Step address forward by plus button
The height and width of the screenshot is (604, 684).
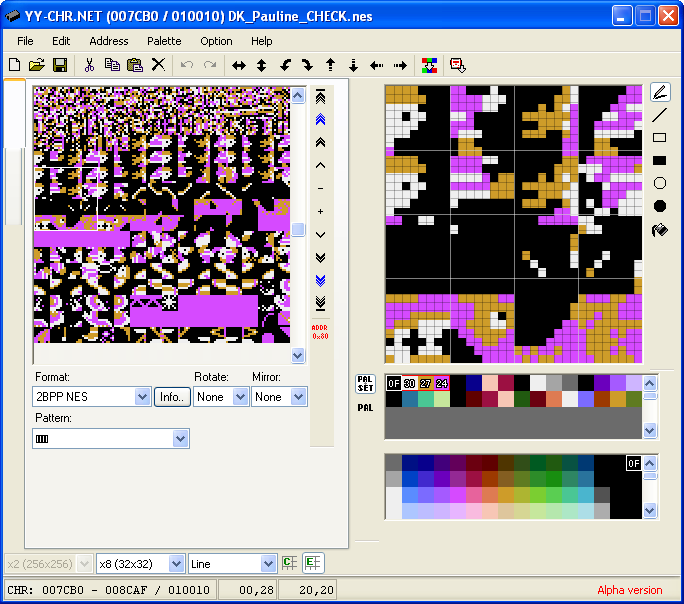(x=321, y=212)
